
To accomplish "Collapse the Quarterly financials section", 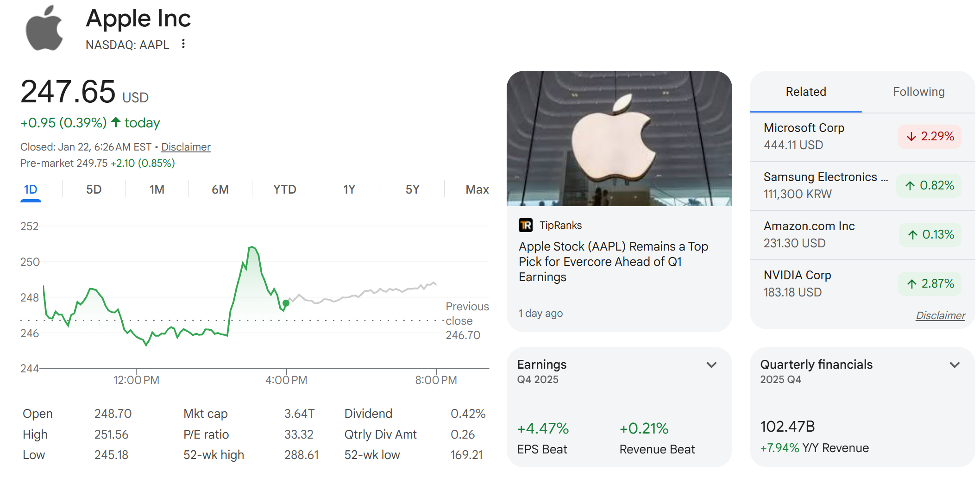I will pos(955,365).
